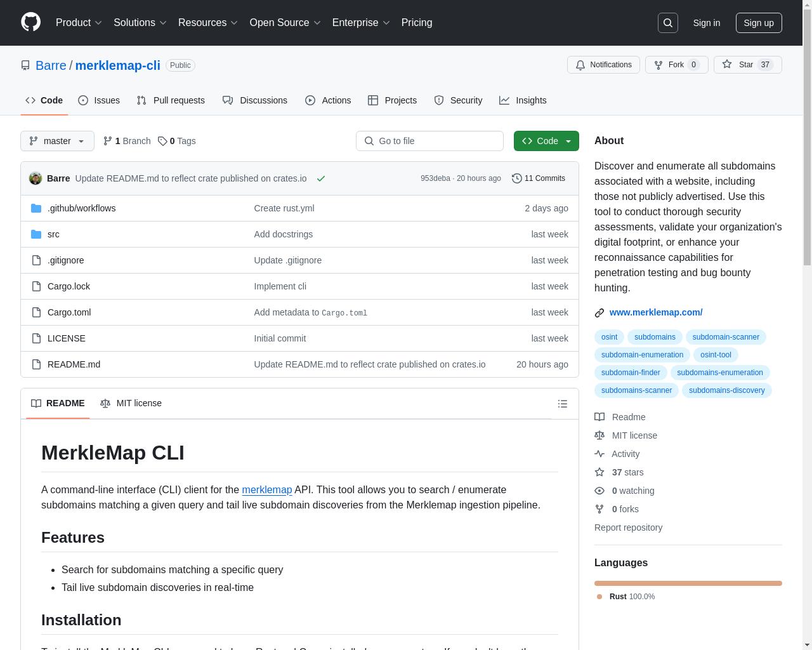812x650 pixels.
Task: Click the osint topic tag
Action: (x=609, y=337)
